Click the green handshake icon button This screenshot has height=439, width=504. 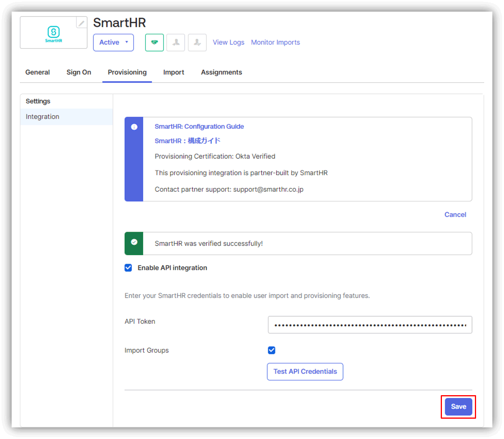pyautogui.click(x=154, y=43)
